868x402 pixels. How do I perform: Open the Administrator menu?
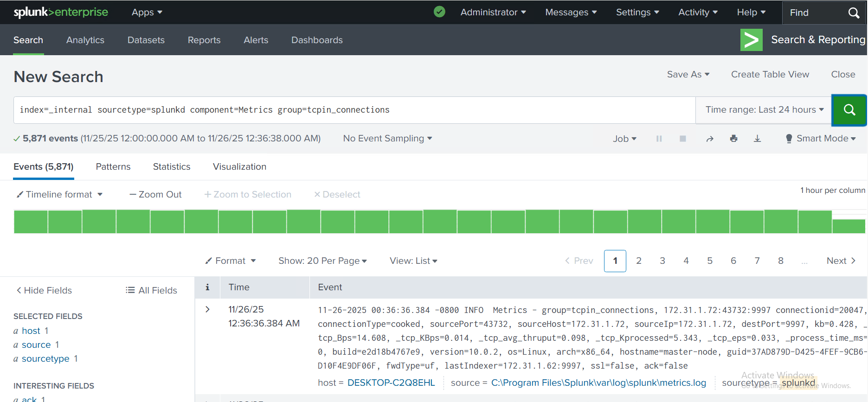493,13
